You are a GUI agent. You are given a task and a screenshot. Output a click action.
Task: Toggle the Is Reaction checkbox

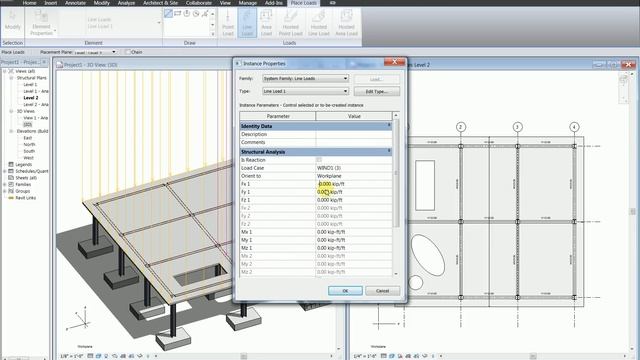coord(319,160)
